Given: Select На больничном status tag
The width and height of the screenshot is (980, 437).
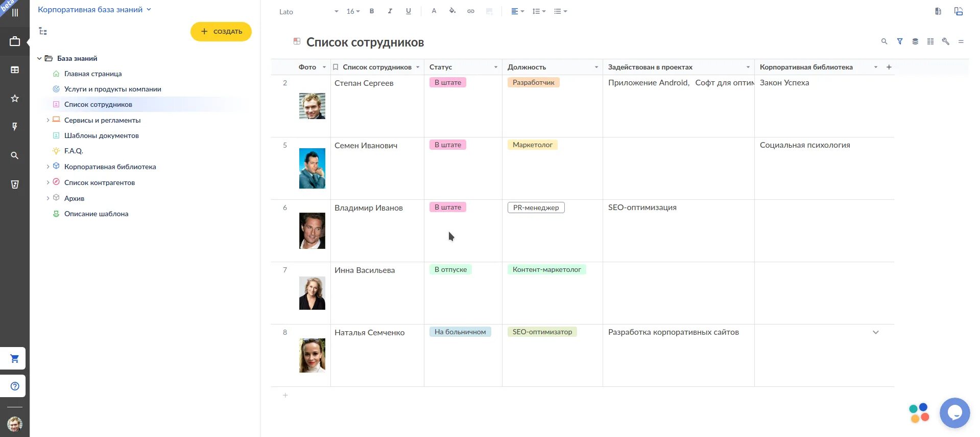Looking at the screenshot, I should point(460,332).
